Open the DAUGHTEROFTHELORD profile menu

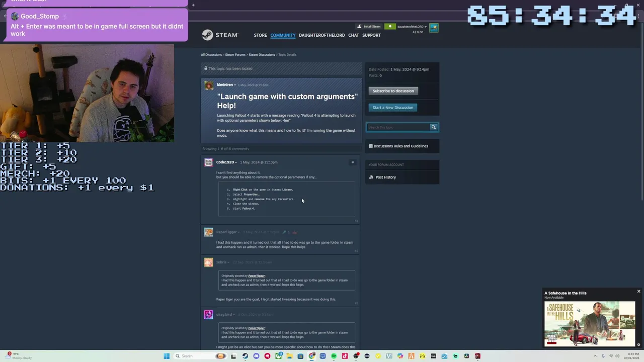coord(322,35)
